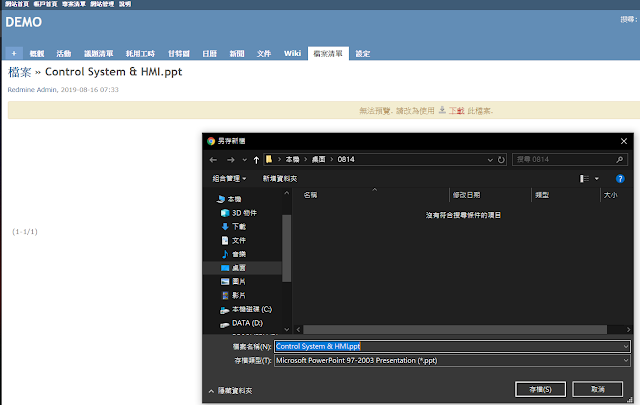Viewport: 640px width, 405px height.
Task: Click horizontal scrollbar right arrow
Action: coord(628,329)
